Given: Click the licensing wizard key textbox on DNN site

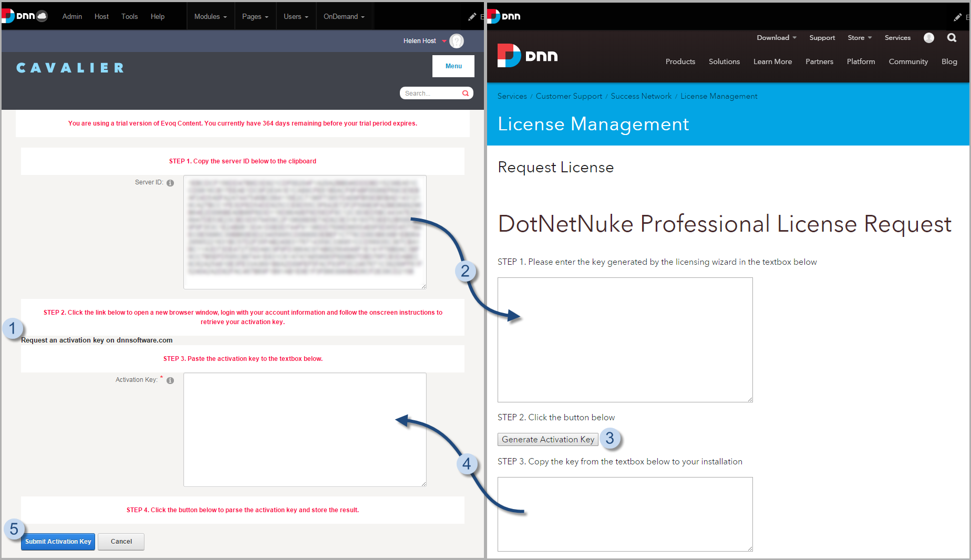Looking at the screenshot, I should pos(625,340).
